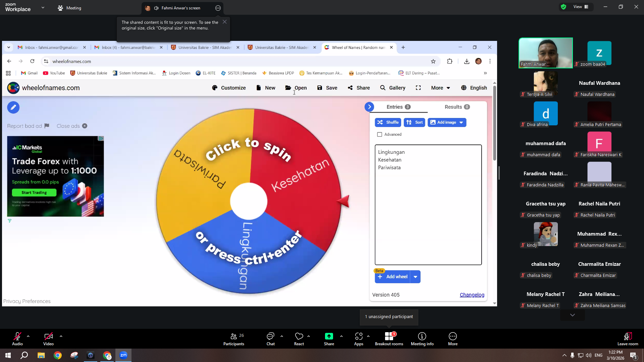Click the React heart icon
This screenshot has width=644, height=362.
coord(299,336)
